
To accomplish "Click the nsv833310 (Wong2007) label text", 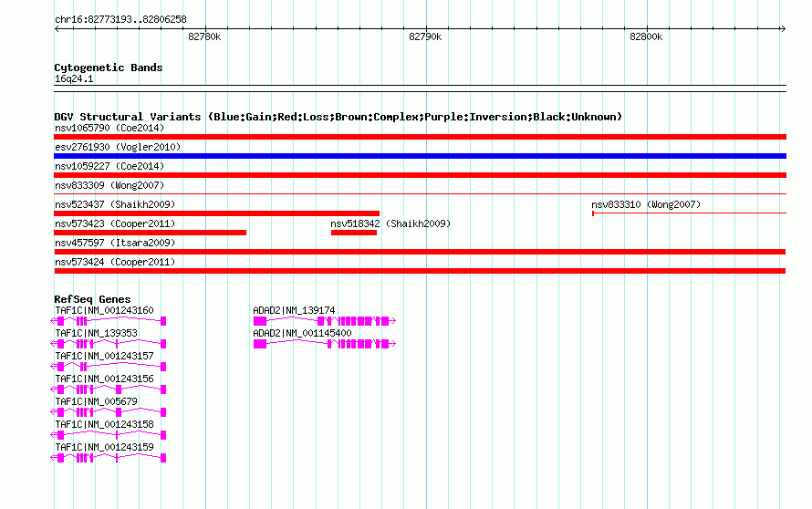I will click(646, 204).
